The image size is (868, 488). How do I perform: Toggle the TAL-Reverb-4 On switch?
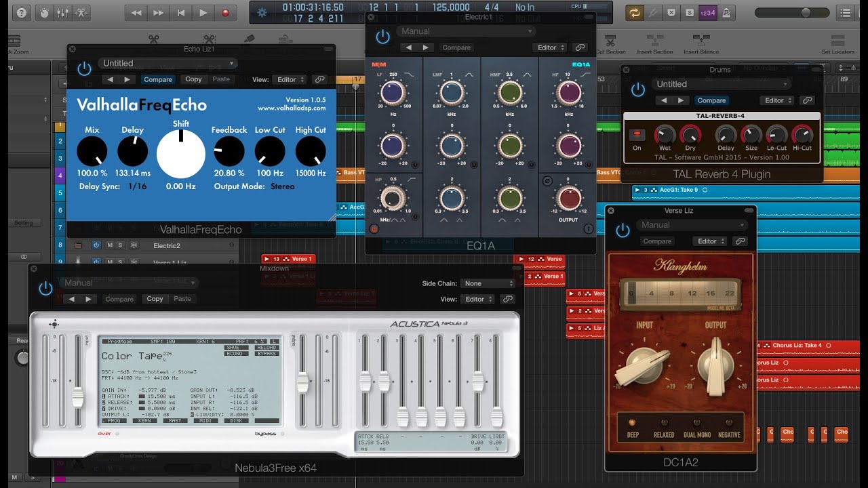point(637,135)
